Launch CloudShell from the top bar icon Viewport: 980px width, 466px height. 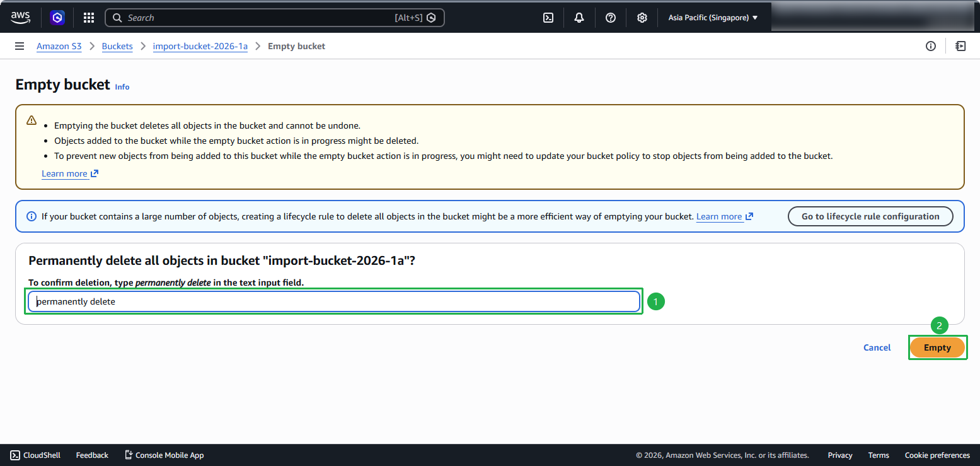[548, 18]
